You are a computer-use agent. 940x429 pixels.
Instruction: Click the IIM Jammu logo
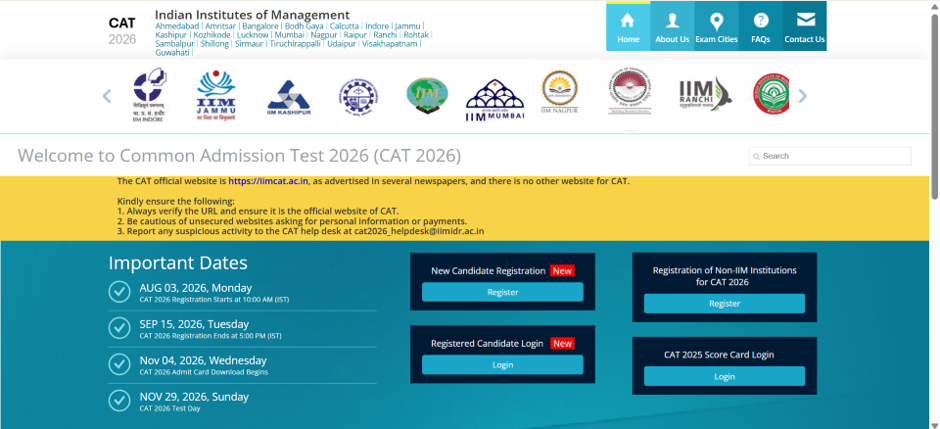pos(216,96)
